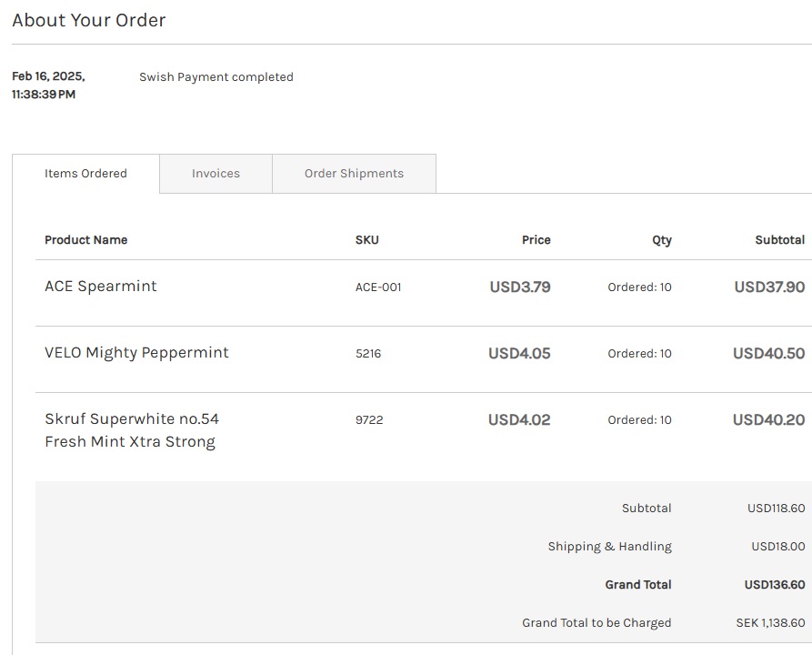Click the About Your Order heading
Screen dimensions: 812x655
click(89, 20)
